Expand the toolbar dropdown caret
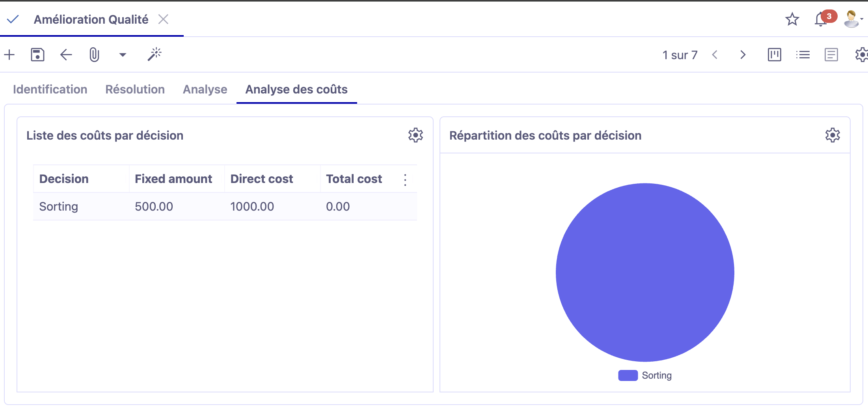 pyautogui.click(x=123, y=55)
